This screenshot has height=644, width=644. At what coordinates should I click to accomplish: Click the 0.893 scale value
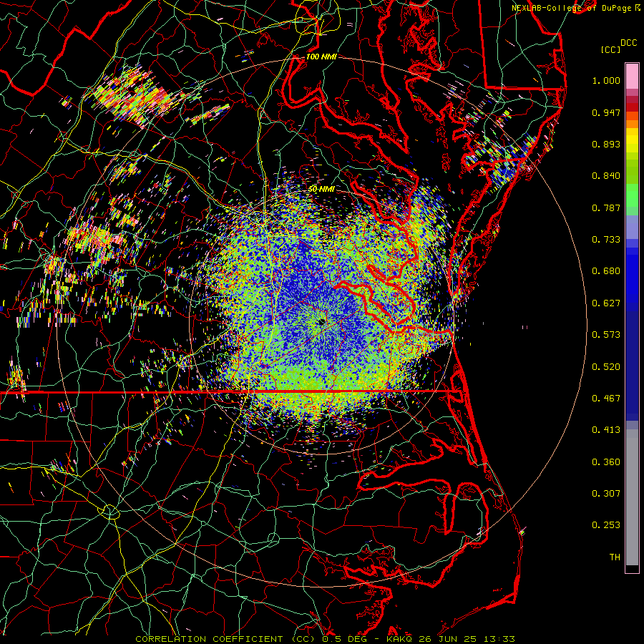pos(606,144)
